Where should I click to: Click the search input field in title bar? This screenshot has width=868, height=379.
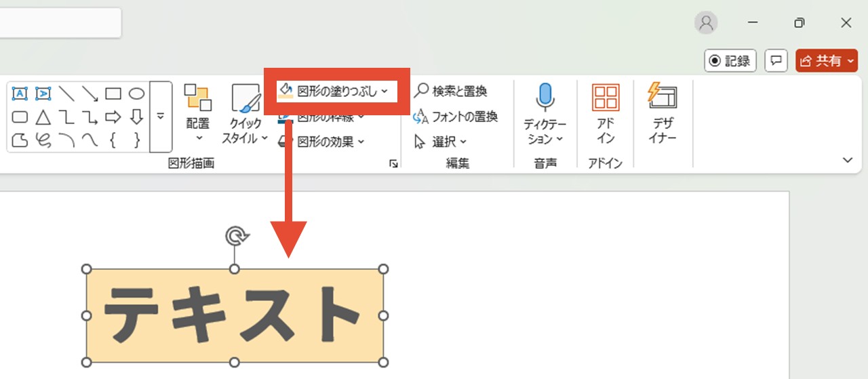tap(60, 23)
